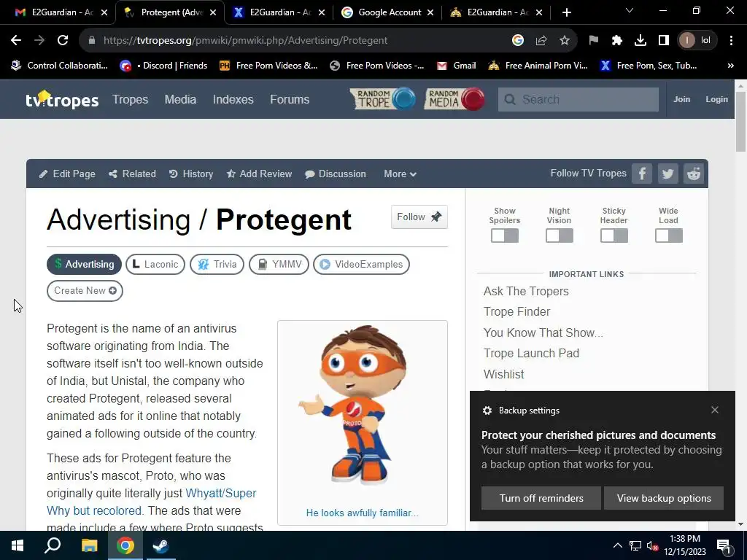Screen dimensions: 747x560
Task: Open the Chrome three-dot menu
Action: pyautogui.click(x=731, y=41)
